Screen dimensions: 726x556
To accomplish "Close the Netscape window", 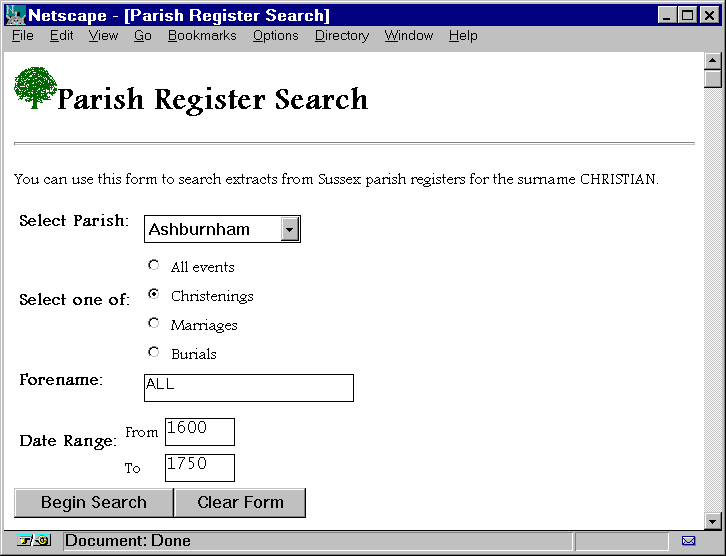I will [710, 15].
